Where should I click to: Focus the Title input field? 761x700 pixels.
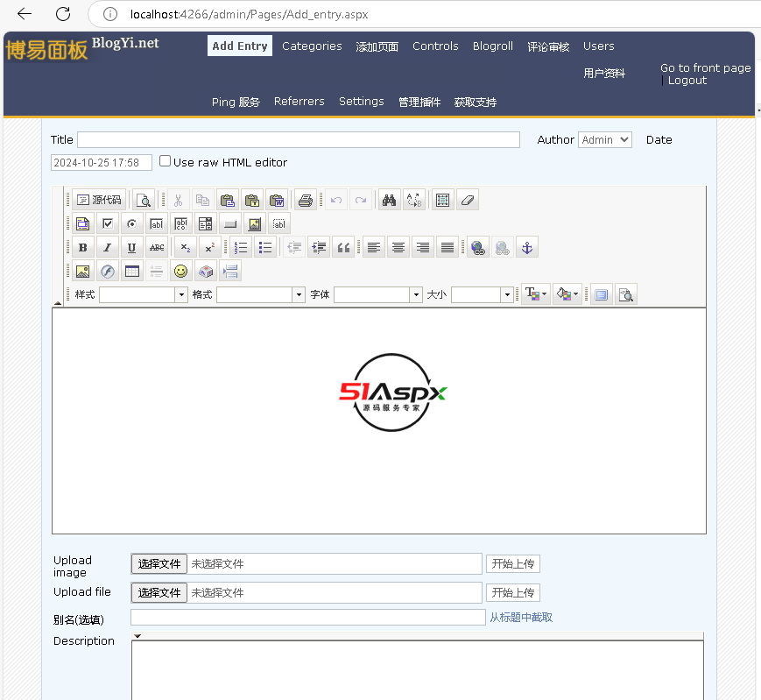[x=299, y=140]
